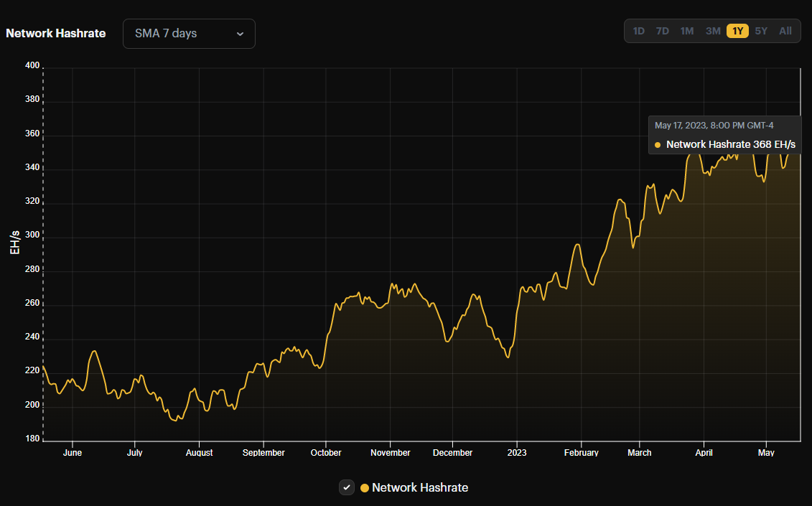
Task: Click the highlighted 1Y range button
Action: pyautogui.click(x=737, y=31)
